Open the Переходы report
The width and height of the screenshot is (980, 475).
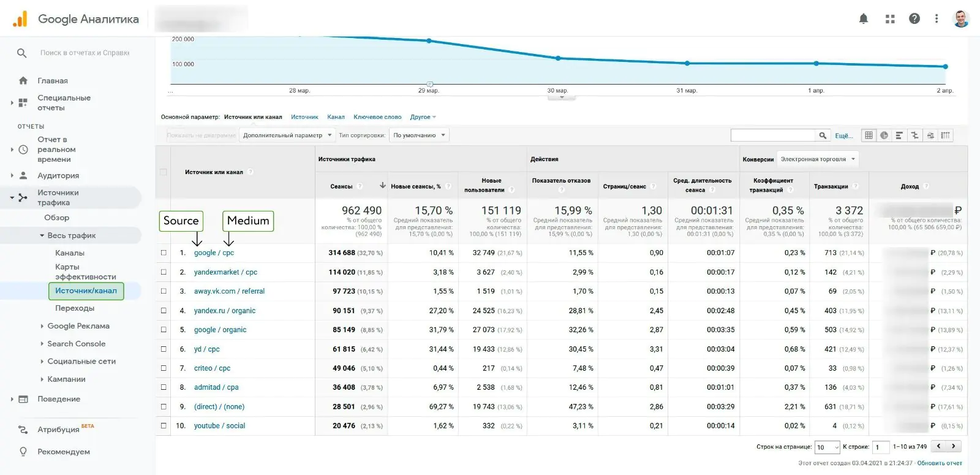(x=75, y=308)
